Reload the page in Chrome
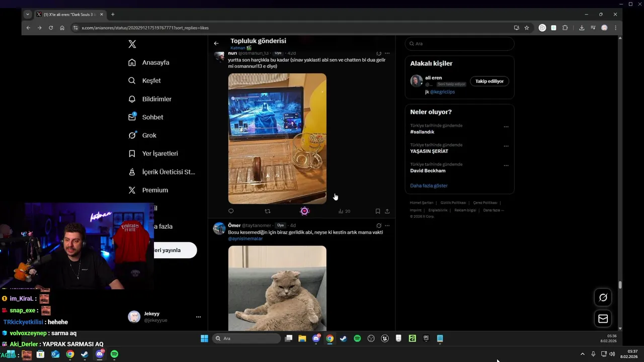This screenshot has width=644, height=362. [x=51, y=28]
